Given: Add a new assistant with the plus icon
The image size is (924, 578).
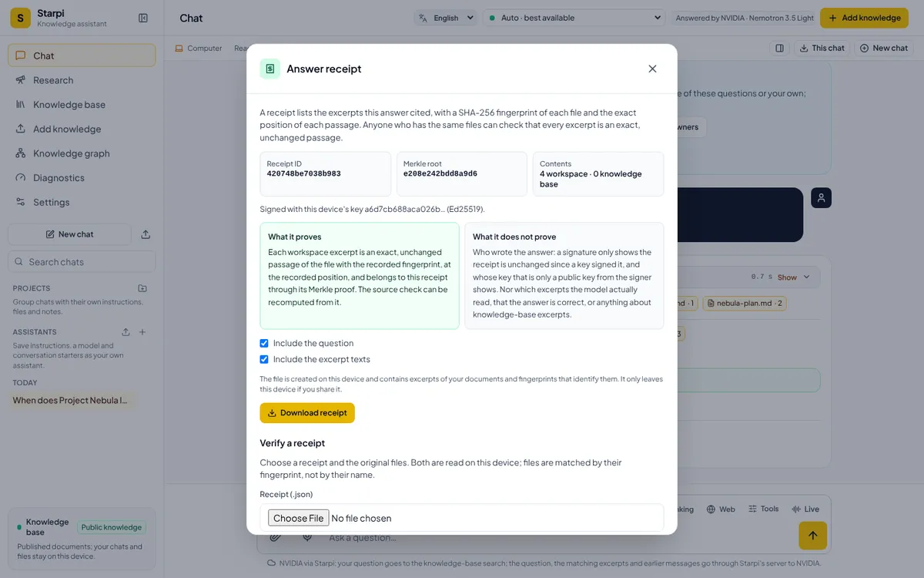Looking at the screenshot, I should click(142, 332).
